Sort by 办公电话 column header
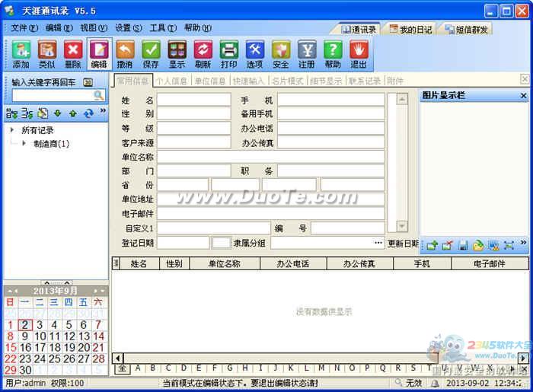533x392 pixels. coord(292,263)
